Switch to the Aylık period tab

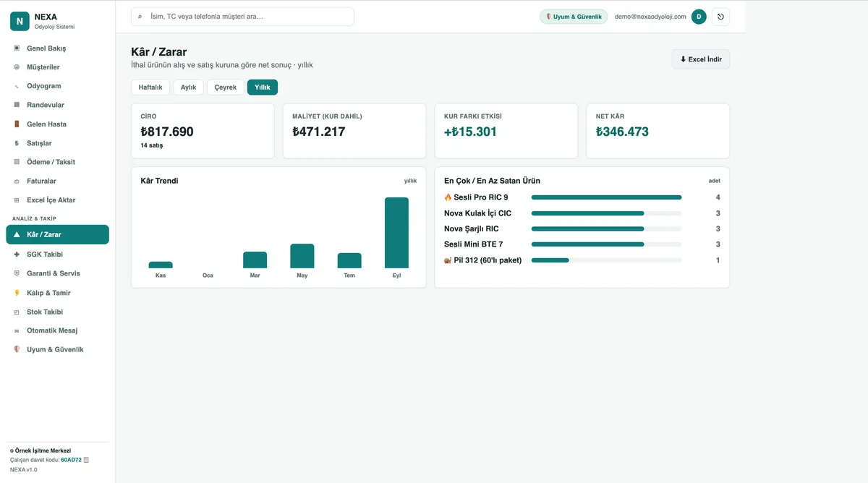point(189,87)
